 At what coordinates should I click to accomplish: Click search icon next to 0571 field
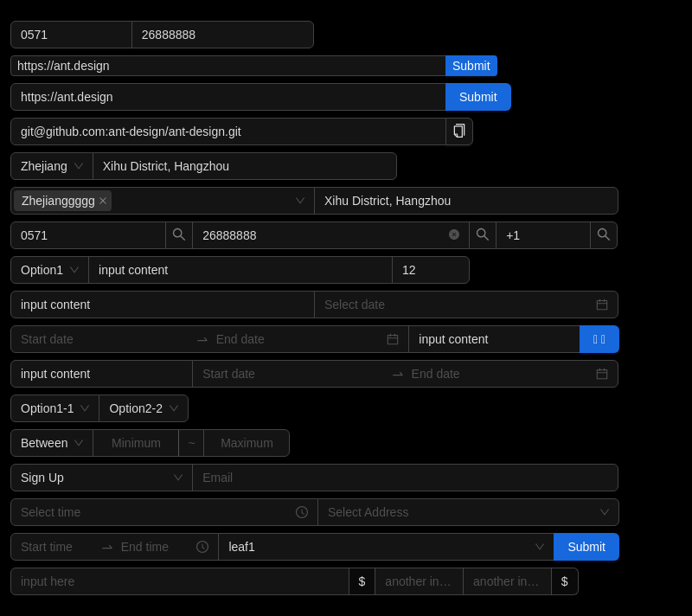click(x=179, y=235)
